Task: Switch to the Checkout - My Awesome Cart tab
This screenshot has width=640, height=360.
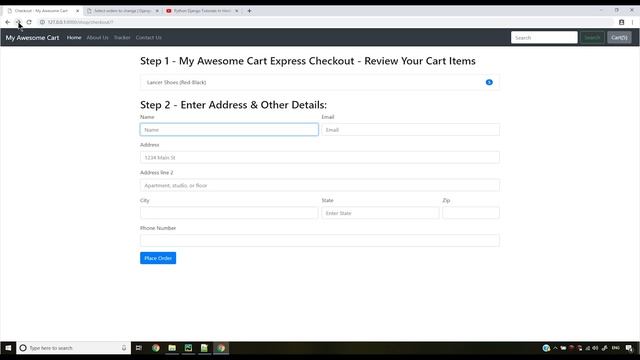Action: coord(42,11)
